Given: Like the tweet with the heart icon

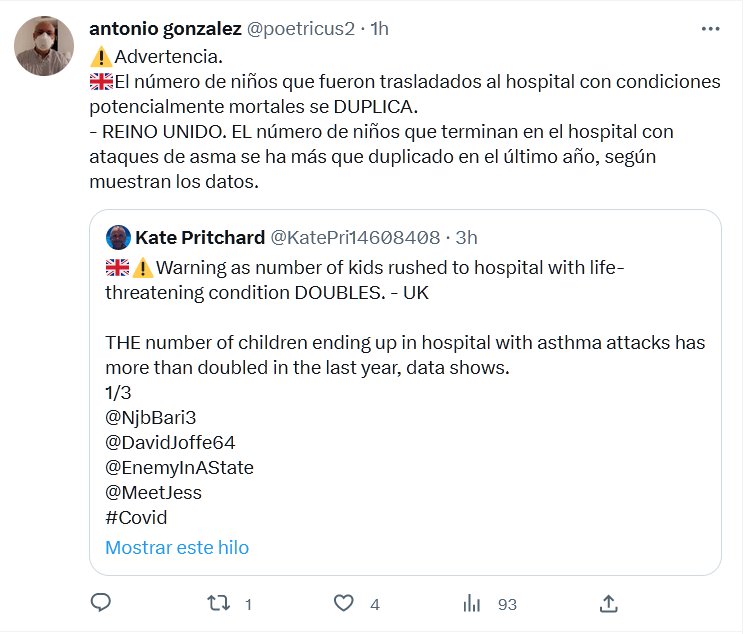Looking at the screenshot, I should click(x=344, y=603).
